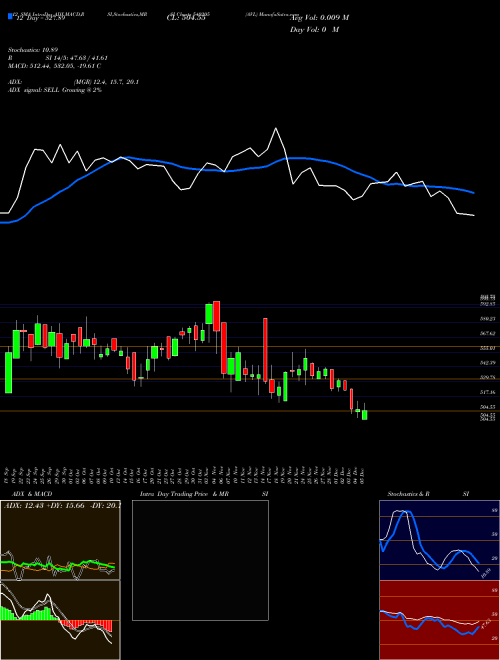Open the blue Stochastics chart panel
This screenshot has height=660, width=500.
(439, 540)
